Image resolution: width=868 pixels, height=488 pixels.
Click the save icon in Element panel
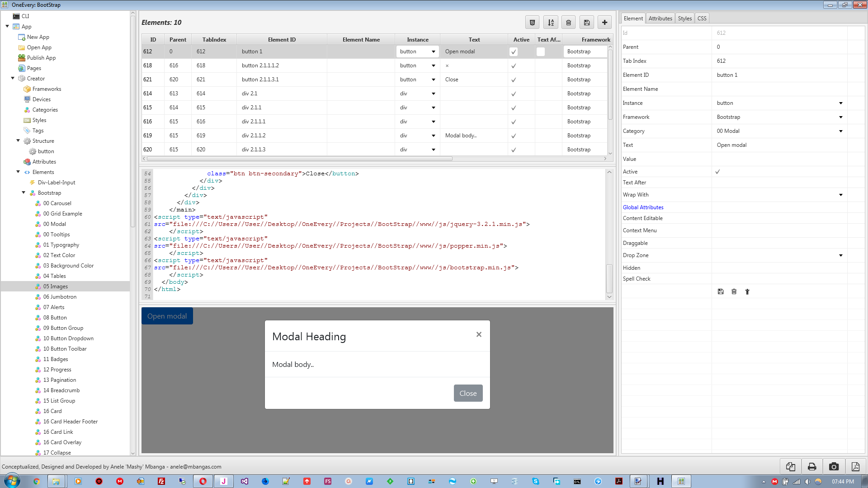click(x=721, y=292)
